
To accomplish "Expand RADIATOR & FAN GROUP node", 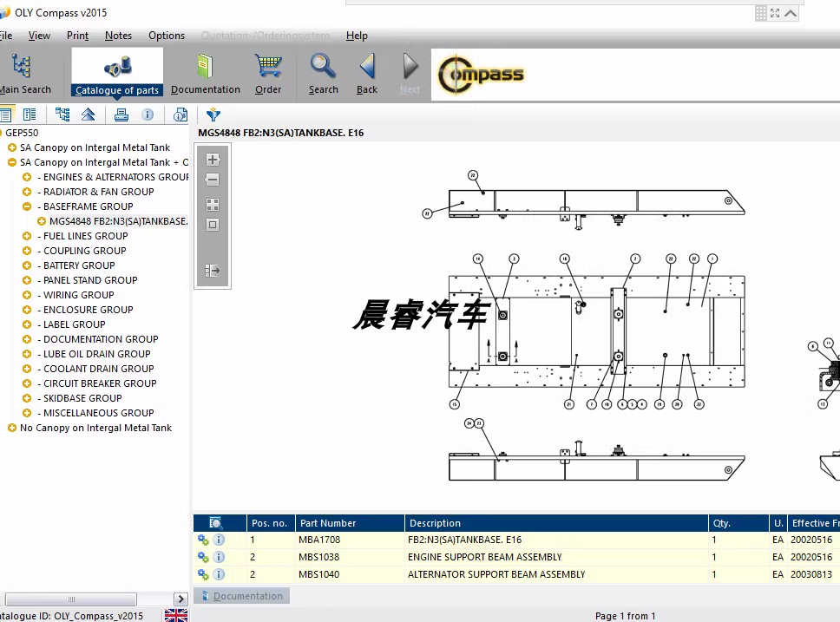I will 27,191.
